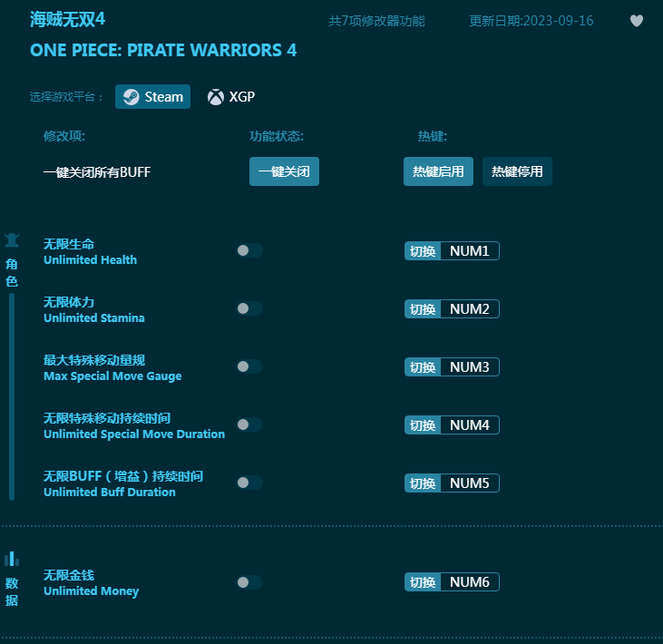Viewport: 663px width, 644px height.
Task: Click the NUM5 hotkey field
Action: (470, 483)
